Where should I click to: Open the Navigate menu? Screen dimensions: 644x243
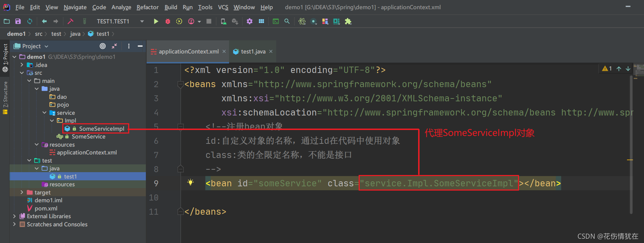tap(75, 7)
